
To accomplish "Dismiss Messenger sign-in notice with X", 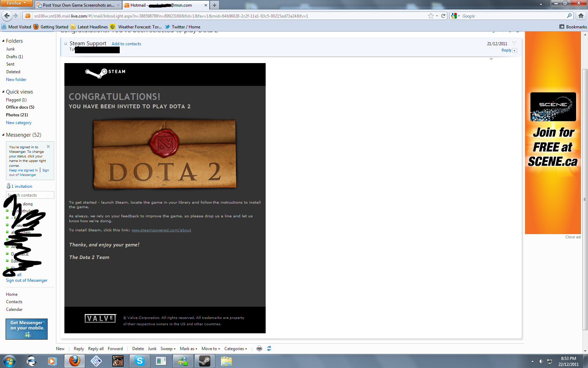I will (48, 146).
